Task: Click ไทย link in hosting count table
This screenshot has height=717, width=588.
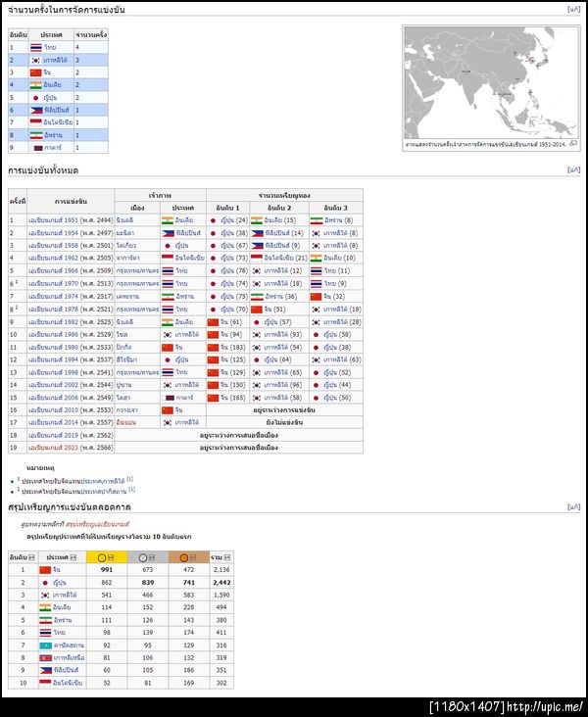Action: tap(50, 47)
